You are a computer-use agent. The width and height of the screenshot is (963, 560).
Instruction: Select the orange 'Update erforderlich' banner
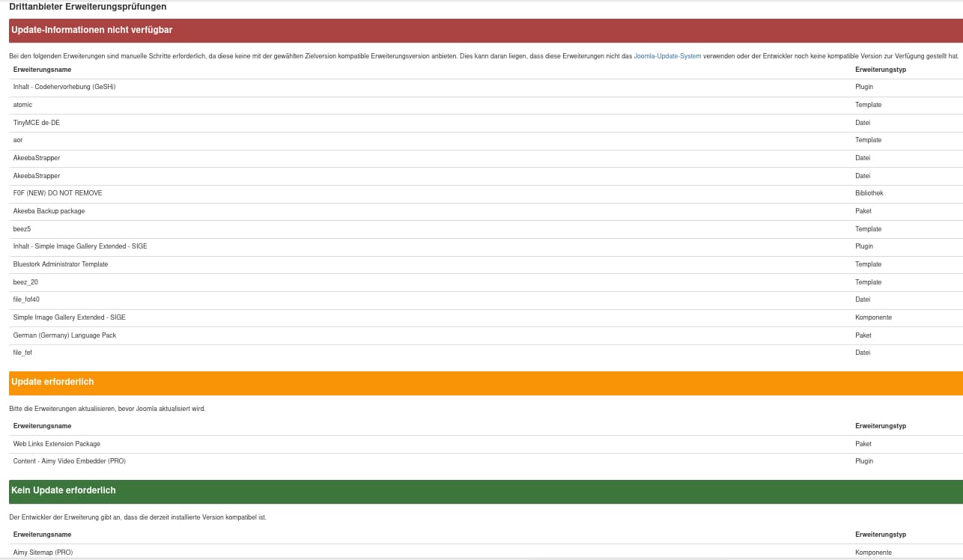tap(486, 383)
